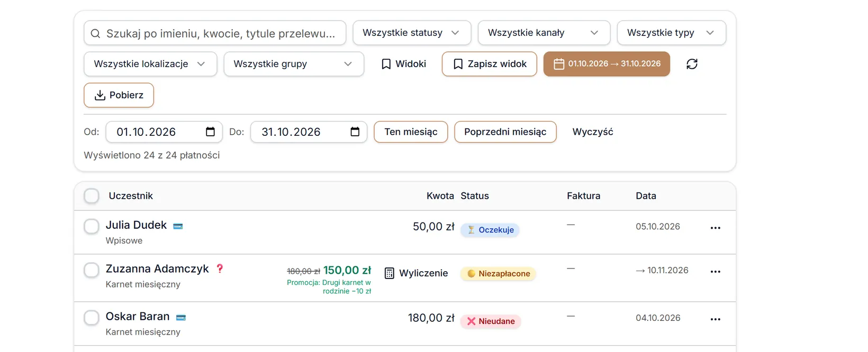Click the Do date input 31.10.2026
Image resolution: width=868 pixels, height=352 pixels.
309,132
